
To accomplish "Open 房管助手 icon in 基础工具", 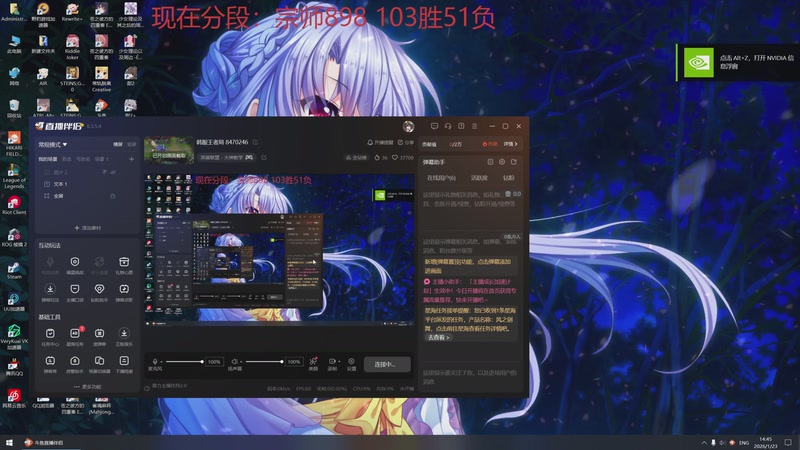I will [74, 361].
